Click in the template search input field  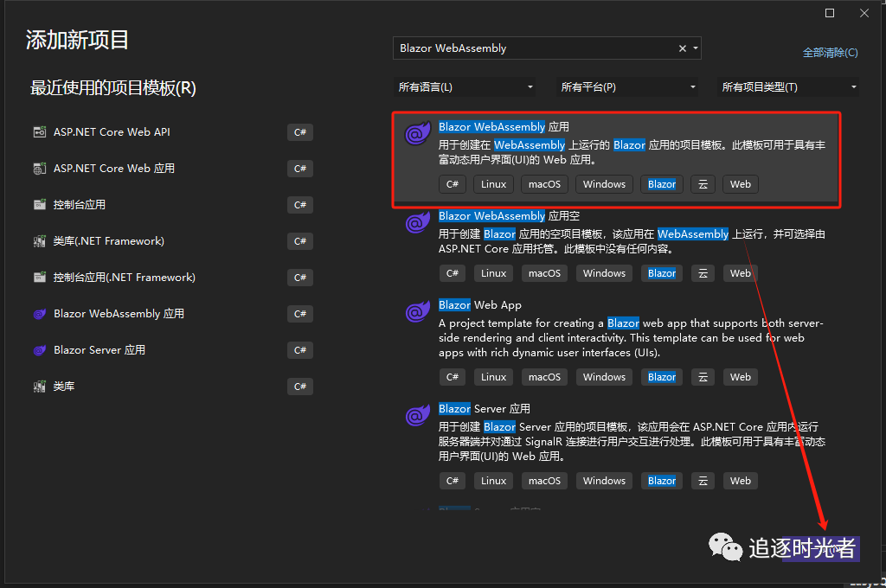pos(532,48)
